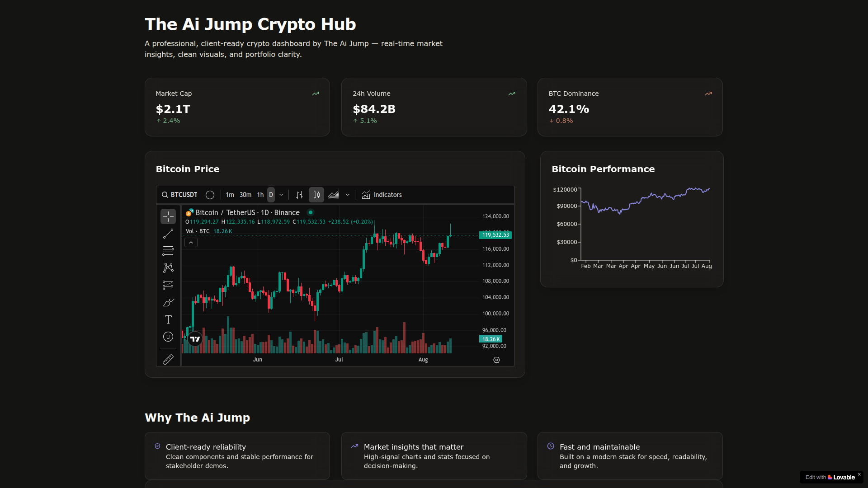The width and height of the screenshot is (868, 488).
Task: Open the XABCD pattern tool
Action: point(168,268)
